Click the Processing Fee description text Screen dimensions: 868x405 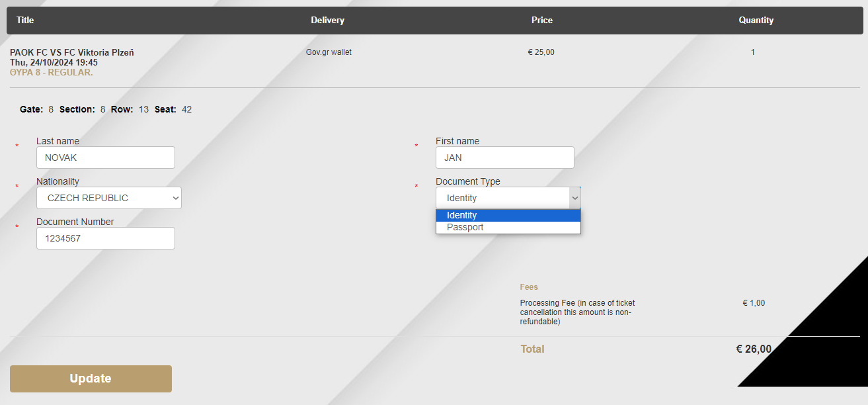(578, 312)
